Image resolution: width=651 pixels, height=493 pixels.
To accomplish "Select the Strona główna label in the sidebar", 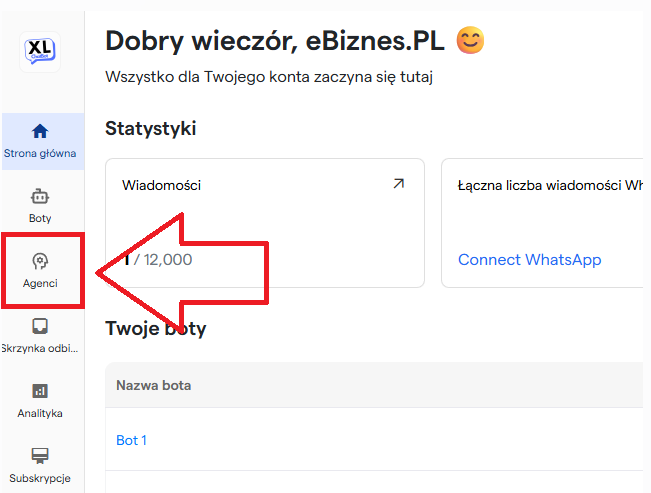I will (40, 153).
